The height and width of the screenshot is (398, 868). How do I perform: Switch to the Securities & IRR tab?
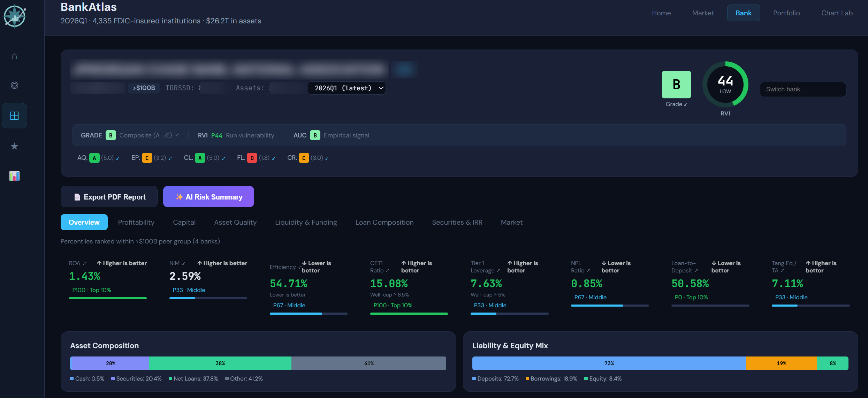457,222
